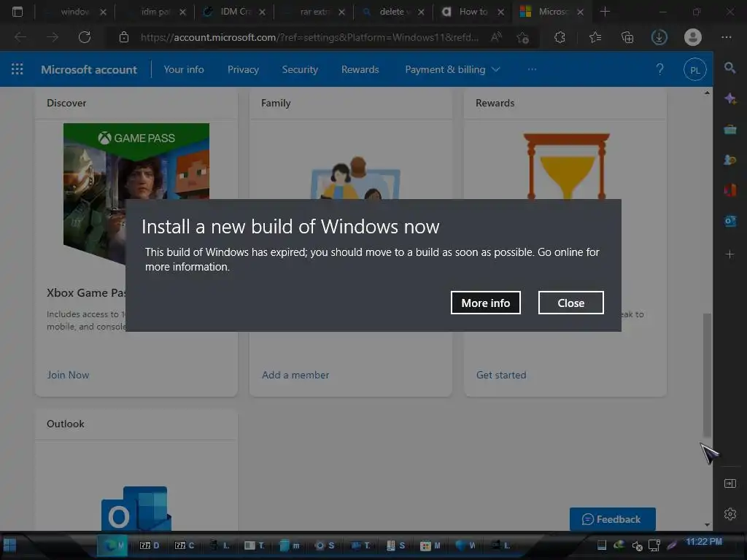Screen dimensions: 747x560
Task: Click More info in the Windows build dialog
Action: [485, 303]
